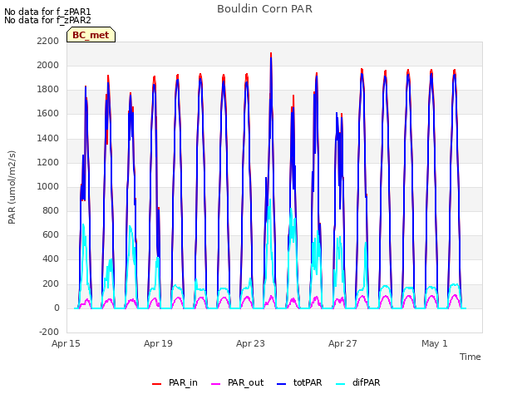532x399 pixels.
Task: Click the x-axis label Time
Action: point(470,357)
